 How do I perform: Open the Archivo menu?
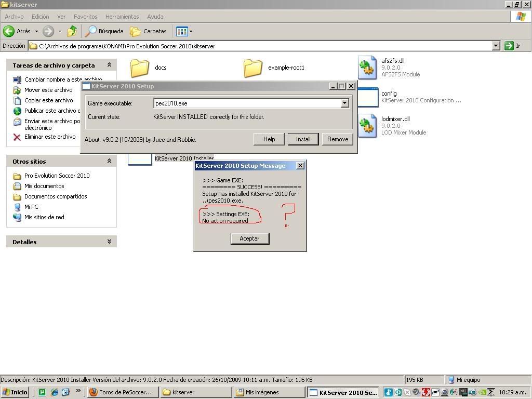[14, 17]
